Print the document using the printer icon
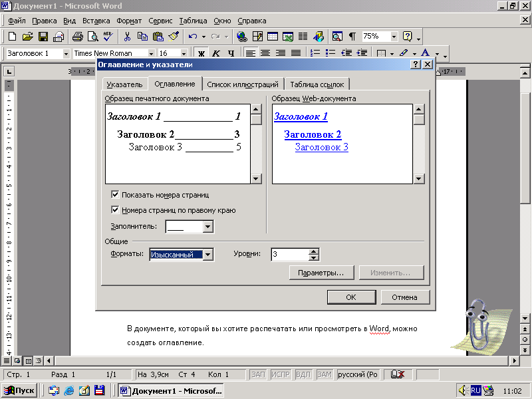The width and height of the screenshot is (532, 399). pos(78,37)
